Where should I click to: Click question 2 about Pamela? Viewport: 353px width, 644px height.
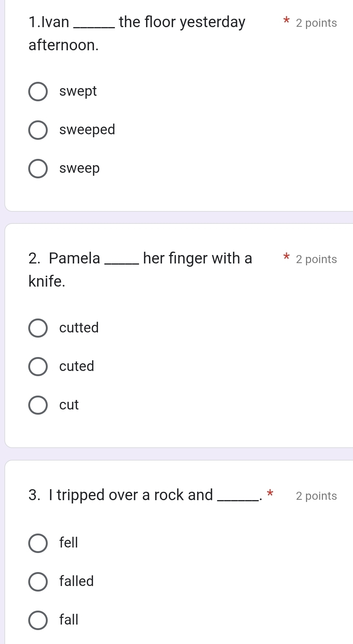(139, 269)
